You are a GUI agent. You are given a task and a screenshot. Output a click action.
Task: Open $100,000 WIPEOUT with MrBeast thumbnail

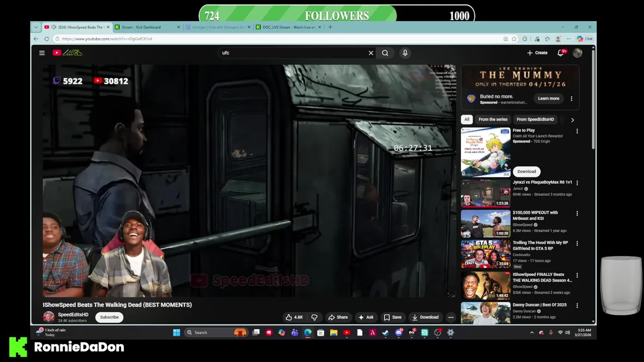click(x=486, y=223)
